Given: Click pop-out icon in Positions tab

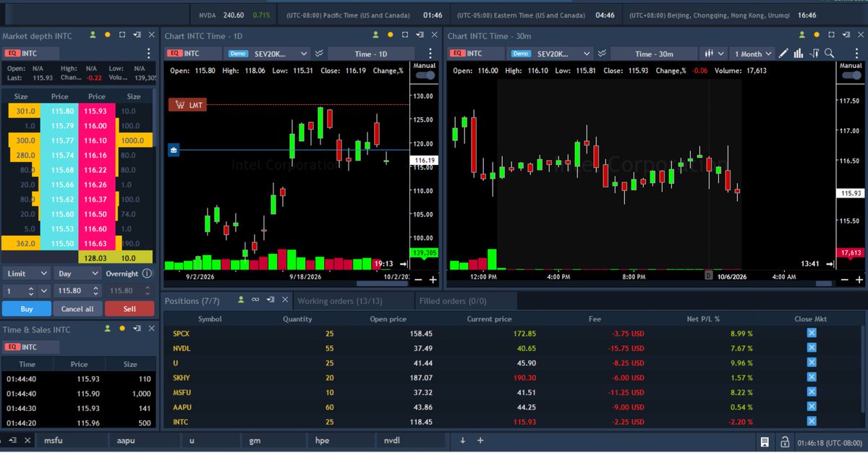Looking at the screenshot, I should pyautogui.click(x=271, y=300).
